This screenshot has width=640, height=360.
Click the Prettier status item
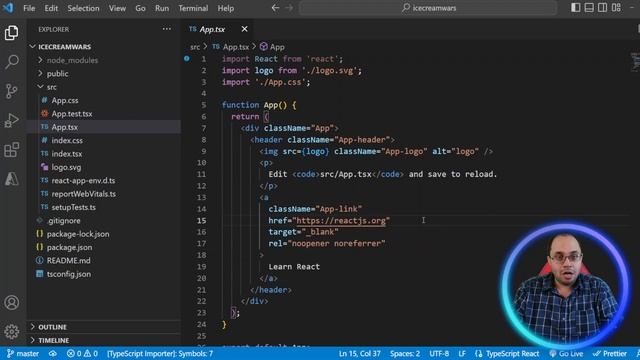click(x=610, y=353)
